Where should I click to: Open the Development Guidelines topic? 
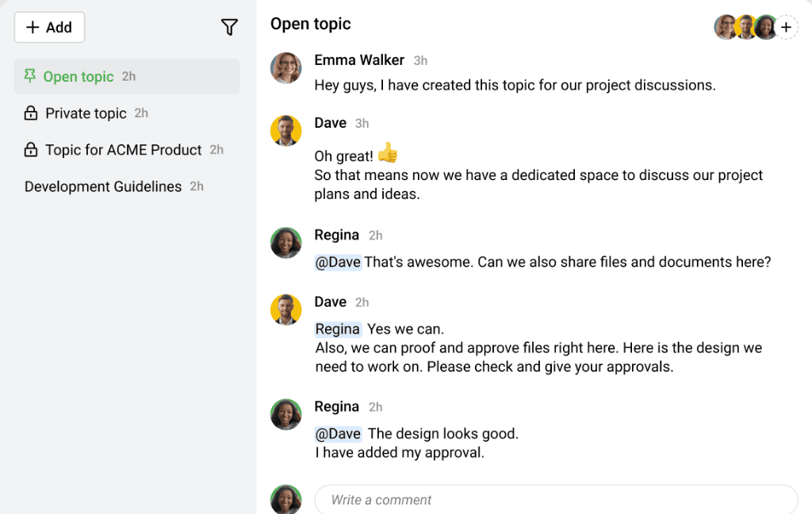tap(103, 186)
